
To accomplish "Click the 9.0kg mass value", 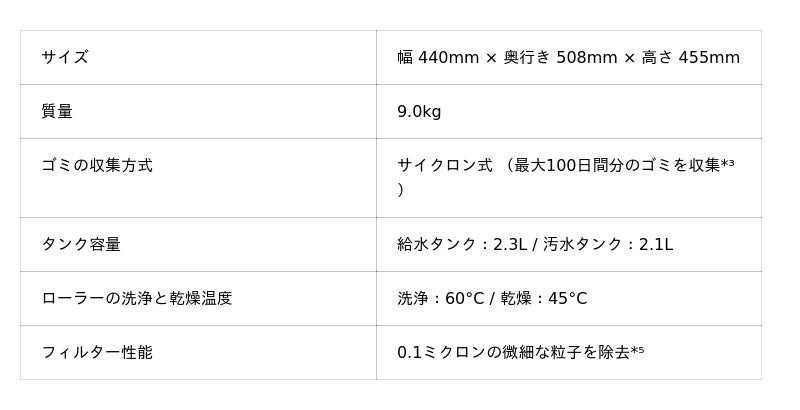I will pyautogui.click(x=419, y=112).
